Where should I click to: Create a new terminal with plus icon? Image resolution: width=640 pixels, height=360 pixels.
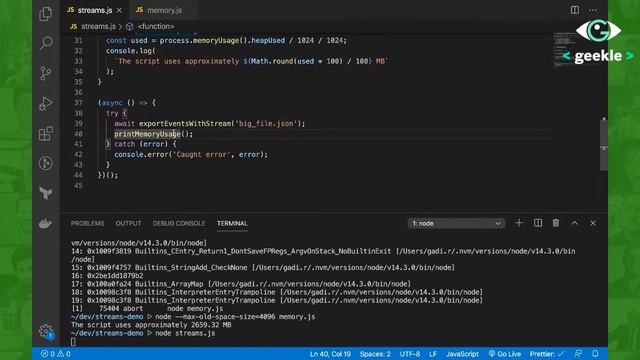tap(519, 223)
